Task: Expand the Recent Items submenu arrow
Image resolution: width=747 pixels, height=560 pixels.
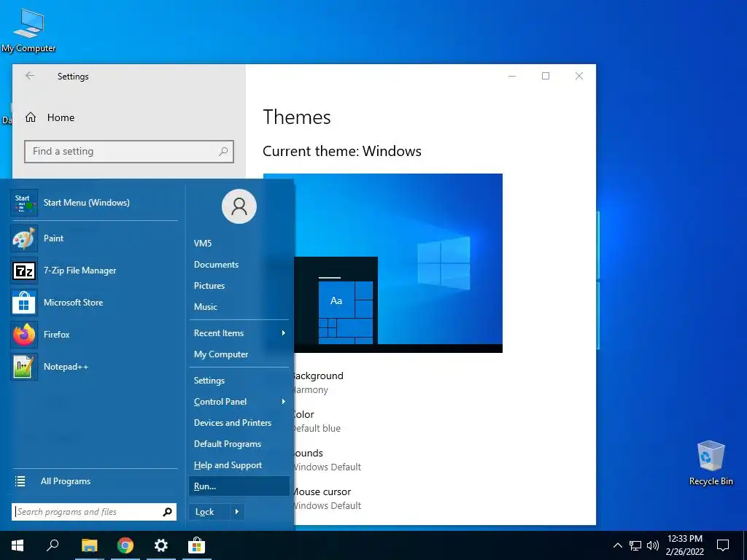Action: click(x=284, y=332)
